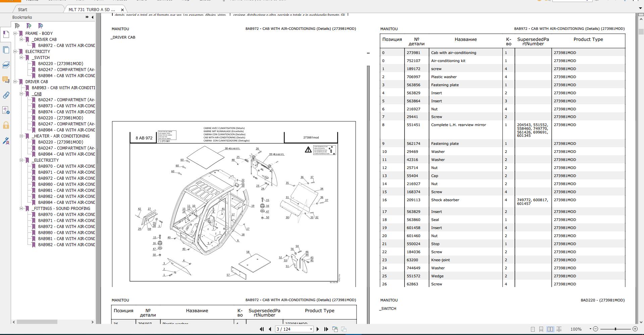This screenshot has height=335, width=644.
Task: Click the Bookmarks scroll left arrow
Action: point(14,322)
